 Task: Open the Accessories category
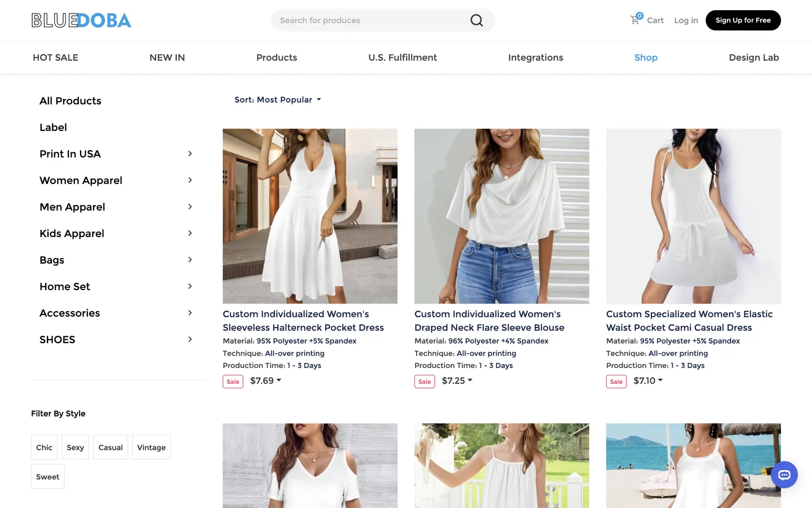coord(69,313)
